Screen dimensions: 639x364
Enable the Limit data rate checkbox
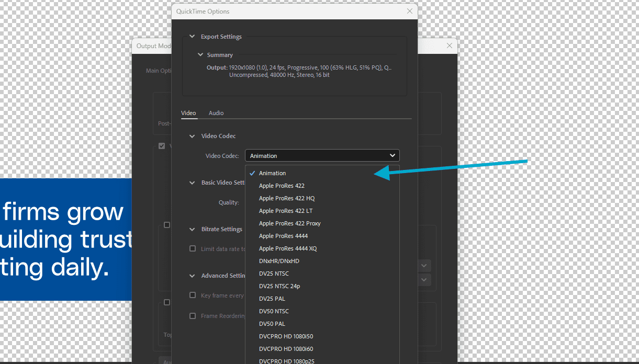(193, 248)
